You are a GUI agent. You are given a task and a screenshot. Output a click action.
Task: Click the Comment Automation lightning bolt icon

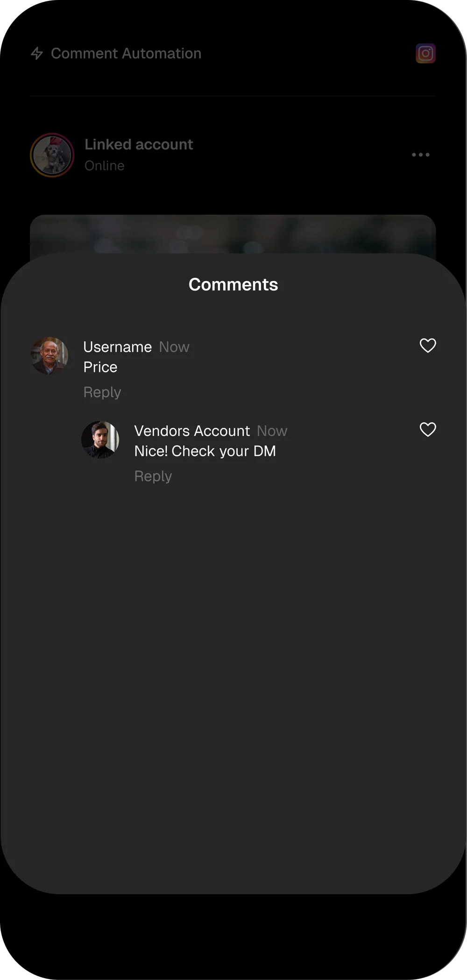[38, 53]
